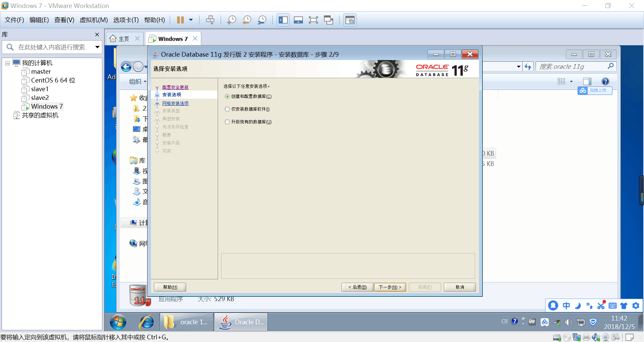
Task: Click the revert to snapshot icon
Action: point(247,20)
